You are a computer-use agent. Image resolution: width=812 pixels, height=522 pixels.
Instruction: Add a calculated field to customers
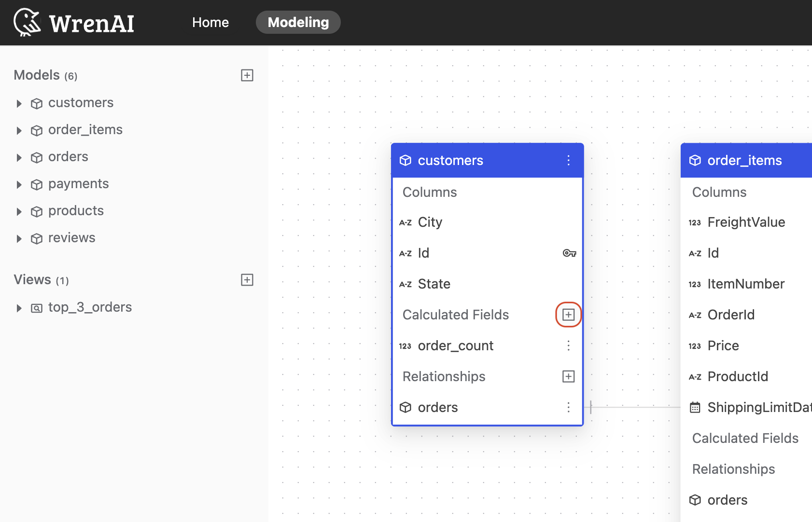tap(569, 315)
